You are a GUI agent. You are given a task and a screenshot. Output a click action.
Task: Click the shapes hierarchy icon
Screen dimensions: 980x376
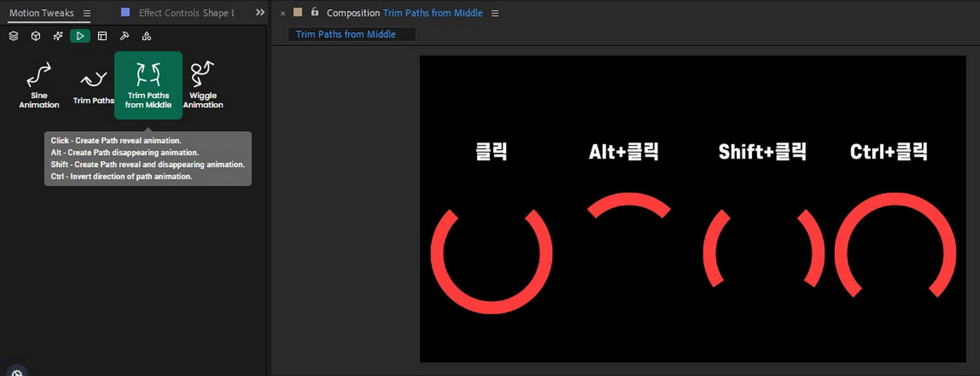point(146,36)
